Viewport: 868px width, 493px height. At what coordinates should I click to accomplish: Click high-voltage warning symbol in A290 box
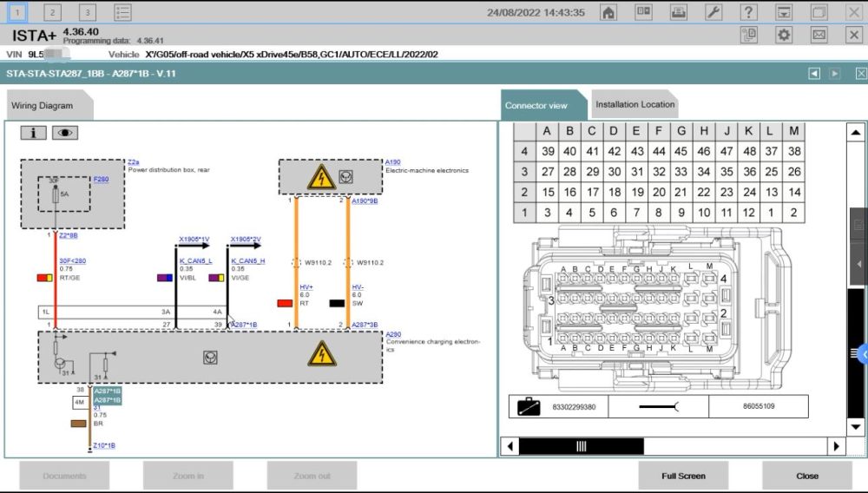pyautogui.click(x=322, y=353)
